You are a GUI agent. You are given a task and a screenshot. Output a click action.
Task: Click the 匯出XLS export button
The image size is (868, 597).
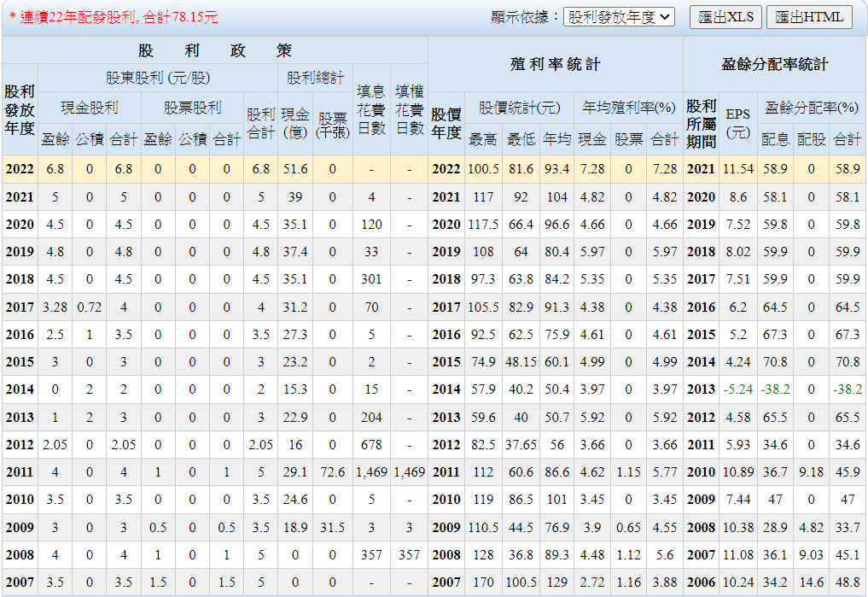725,17
